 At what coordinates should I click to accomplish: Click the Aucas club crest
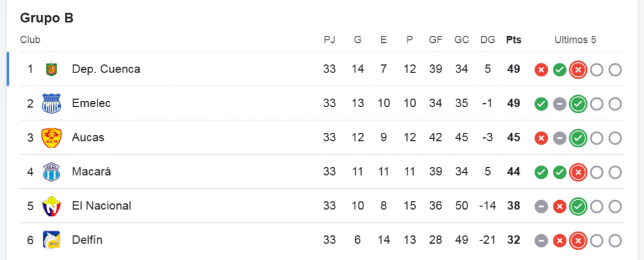pos(52,137)
